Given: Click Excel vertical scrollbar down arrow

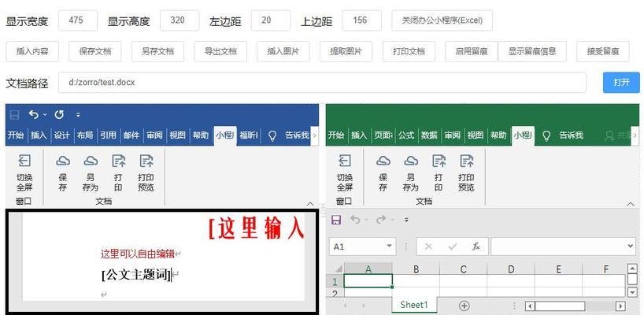Looking at the screenshot, I should click(632, 292).
